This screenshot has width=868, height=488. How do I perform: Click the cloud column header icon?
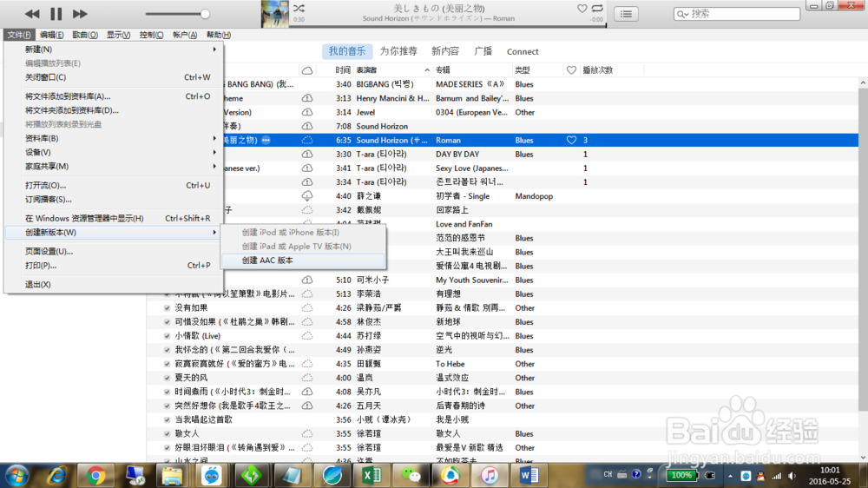tap(306, 70)
